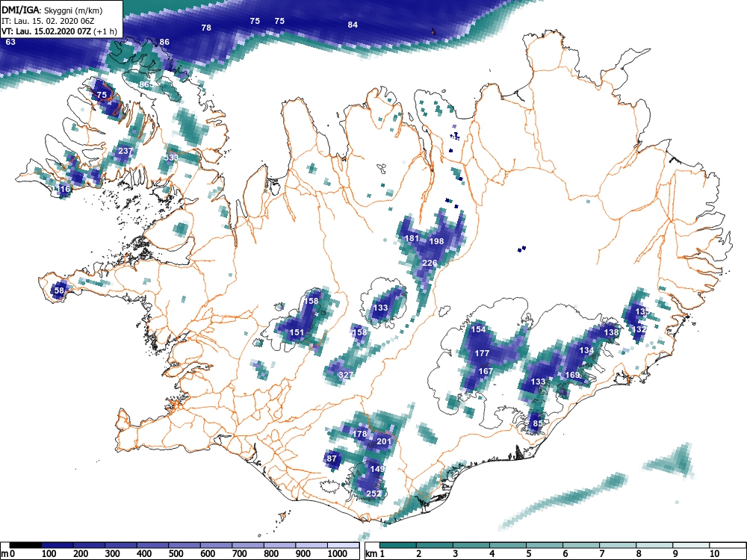
Task: Click the visibility value 327
Action: coord(345,375)
